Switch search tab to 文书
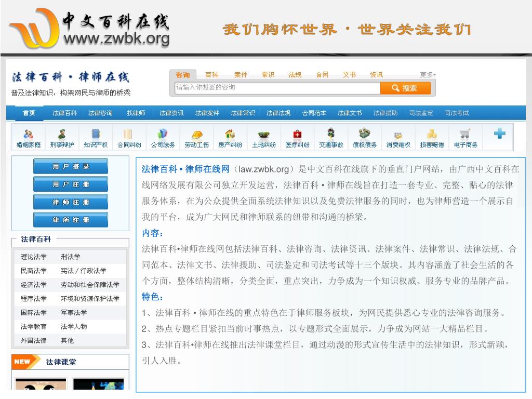Image resolution: width=532 pixels, height=399 pixels. click(x=349, y=75)
